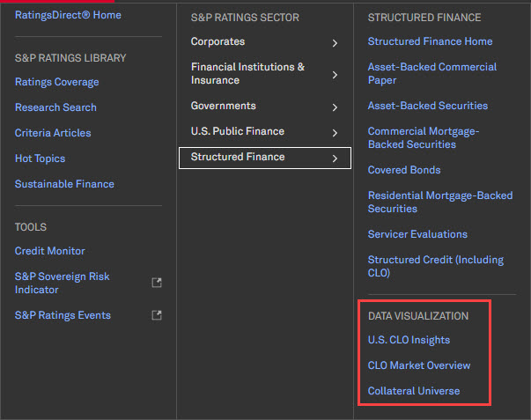This screenshot has width=531, height=420.
Task: Click external link icon beside S&P Ratings Events
Action: [x=157, y=315]
